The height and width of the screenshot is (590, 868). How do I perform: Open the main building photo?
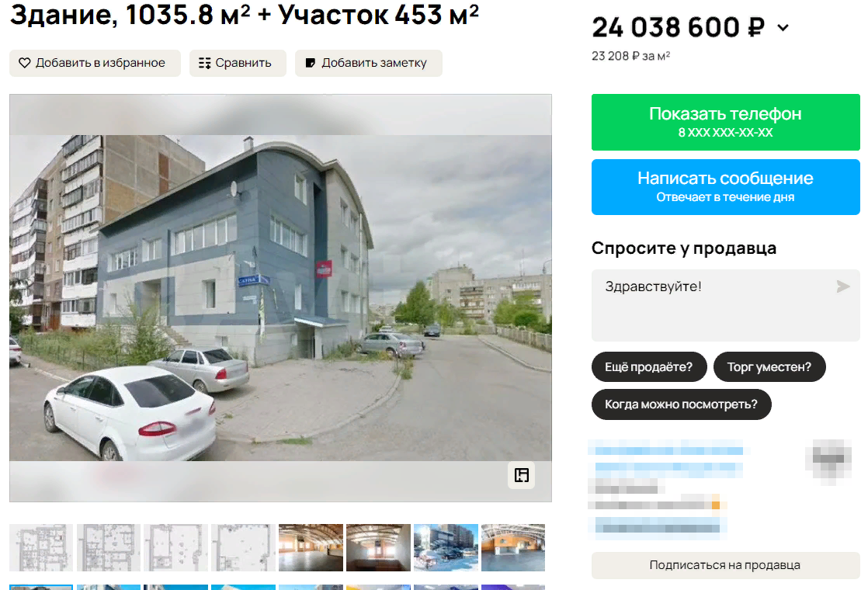pos(280,298)
